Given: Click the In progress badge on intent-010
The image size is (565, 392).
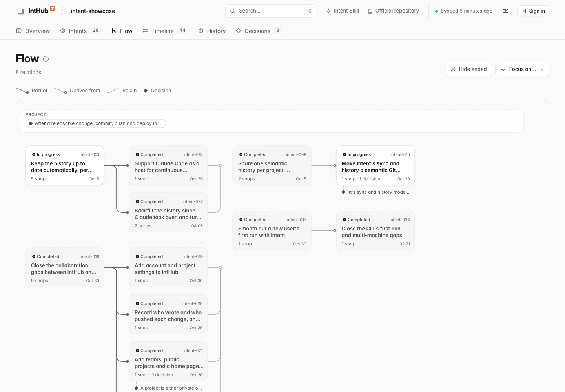Looking at the screenshot, I should (46, 154).
